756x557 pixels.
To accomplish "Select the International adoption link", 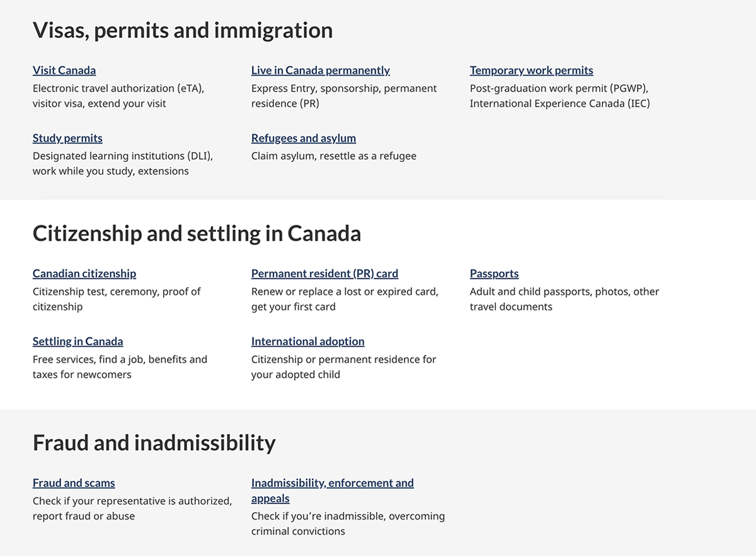I will [307, 342].
